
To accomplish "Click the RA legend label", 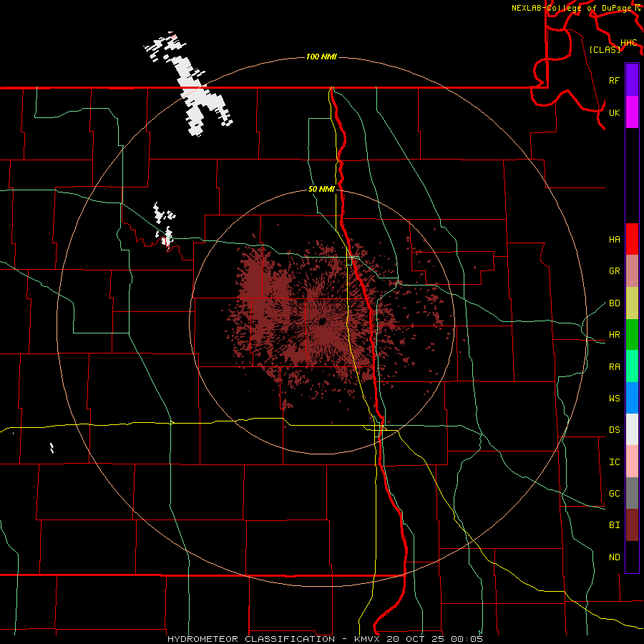I will (x=614, y=367).
